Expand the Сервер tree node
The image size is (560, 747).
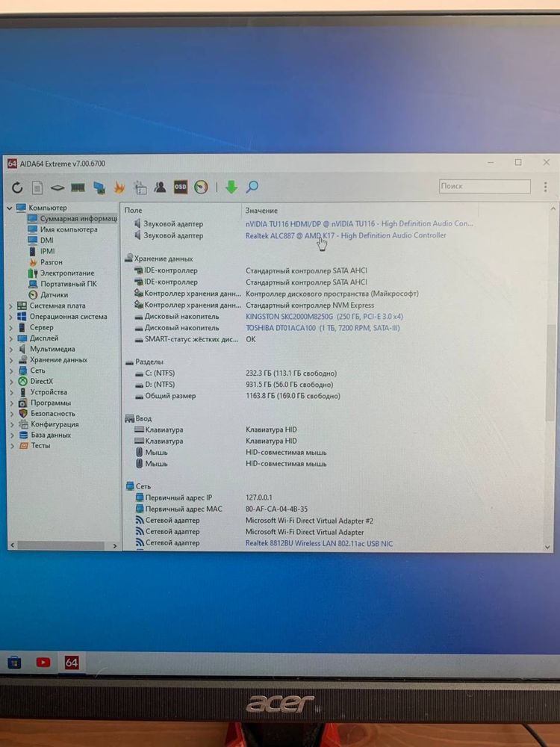[11, 328]
